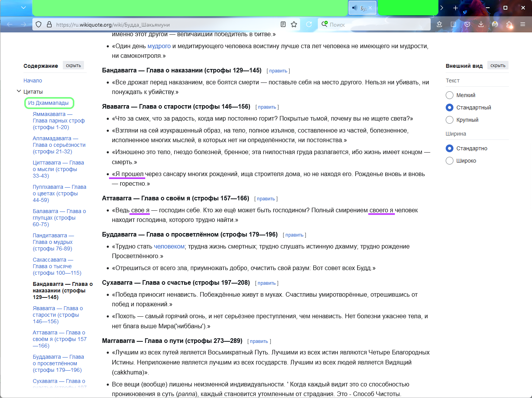This screenshot has width=532, height=398.
Task: Edit the Явавагга section via править
Action: tap(267, 107)
